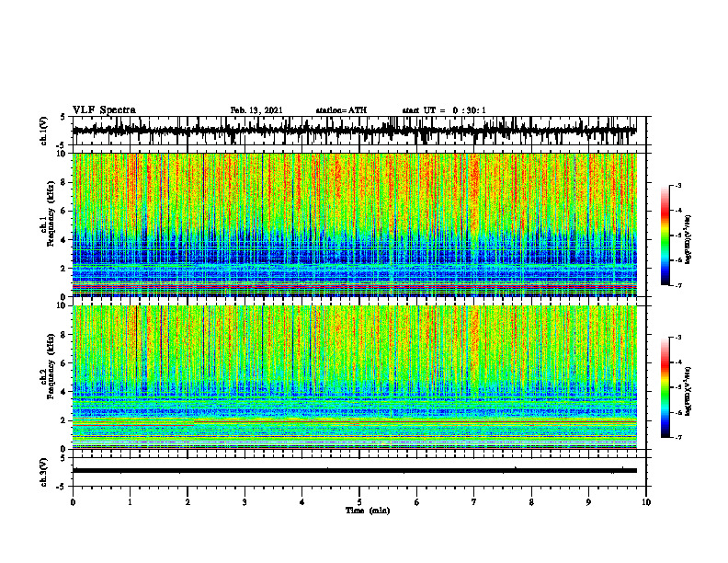This screenshot has width=728, height=563.
Task: Click time axis tick label "0"
Action: click(73, 502)
